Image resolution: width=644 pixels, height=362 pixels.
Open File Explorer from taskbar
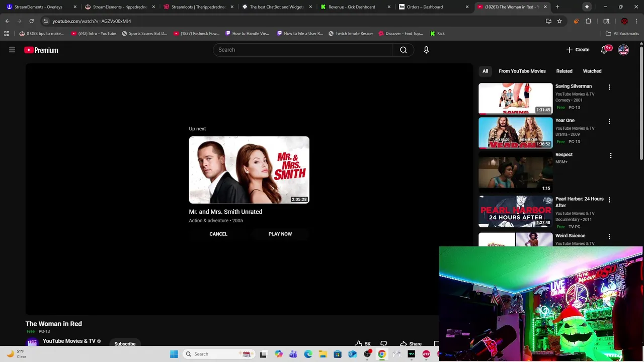pos(323,354)
